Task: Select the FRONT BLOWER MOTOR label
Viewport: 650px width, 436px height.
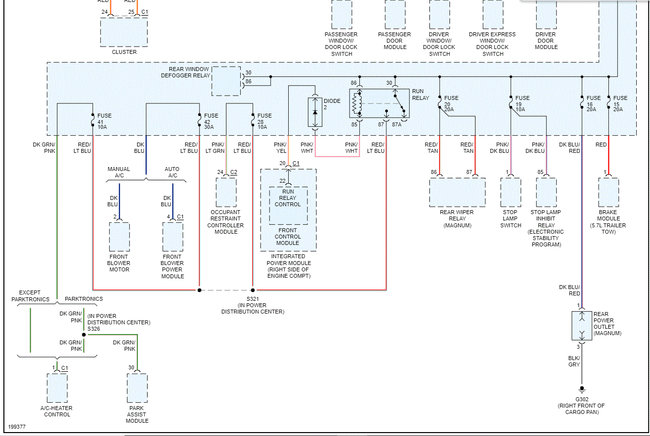Action: pyautogui.click(x=119, y=263)
